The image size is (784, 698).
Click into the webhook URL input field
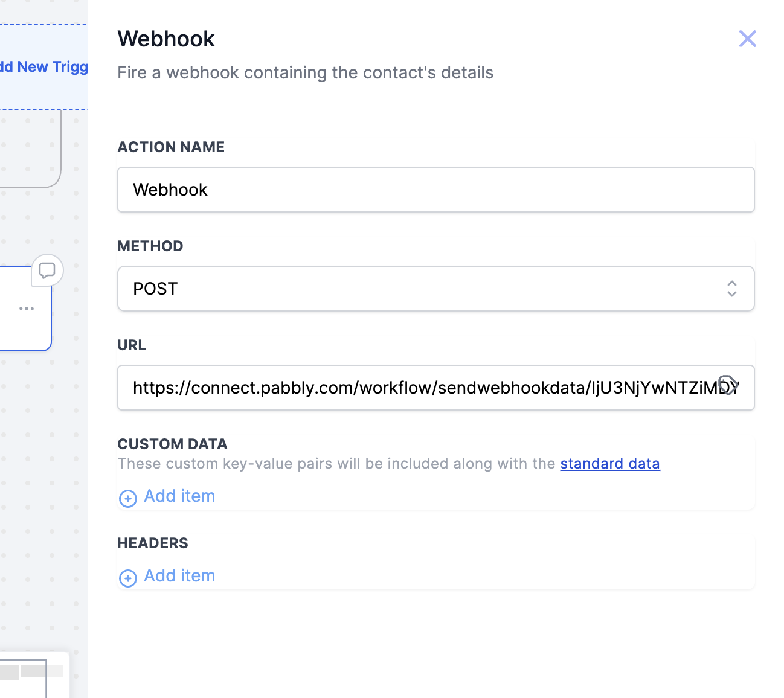pyautogui.click(x=436, y=388)
